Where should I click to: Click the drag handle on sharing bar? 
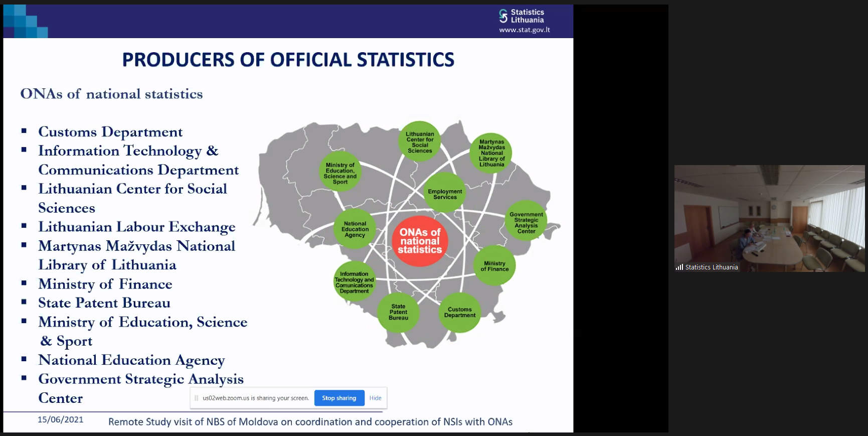point(197,398)
